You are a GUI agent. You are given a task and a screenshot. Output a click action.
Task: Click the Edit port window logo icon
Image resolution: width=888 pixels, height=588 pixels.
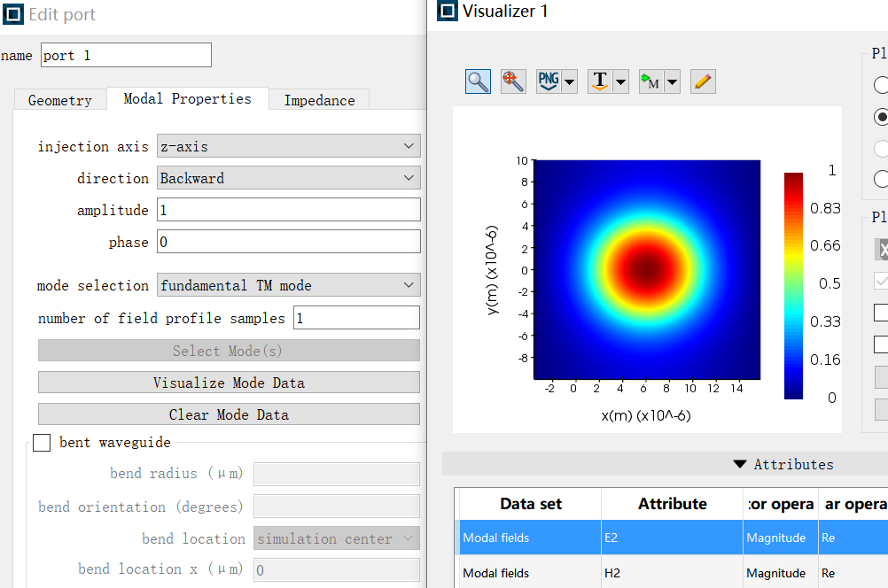13,14
